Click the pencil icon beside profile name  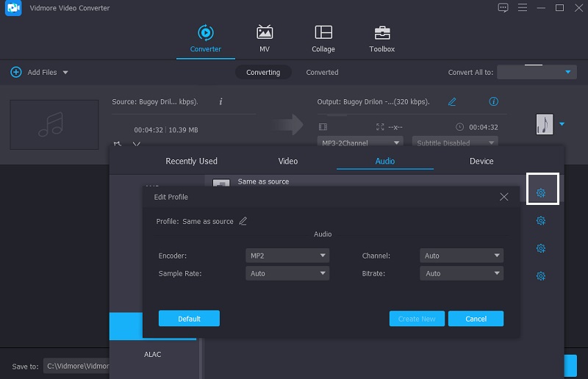243,221
